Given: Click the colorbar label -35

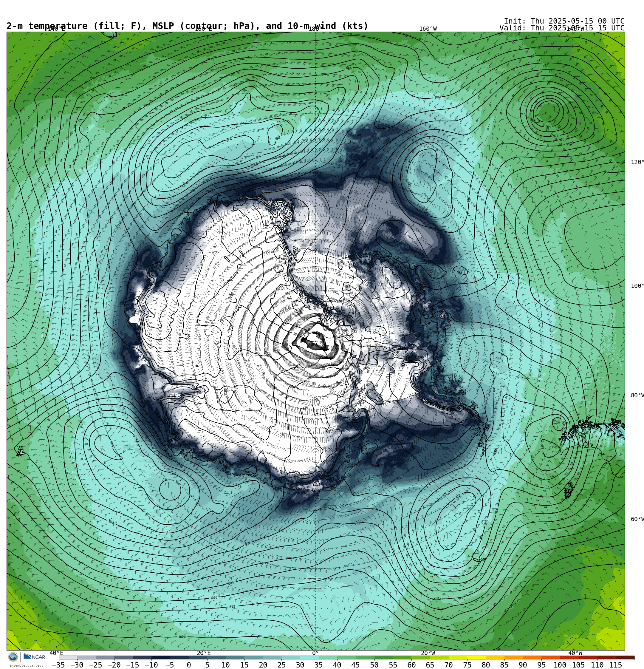Looking at the screenshot, I should click(x=58, y=665).
